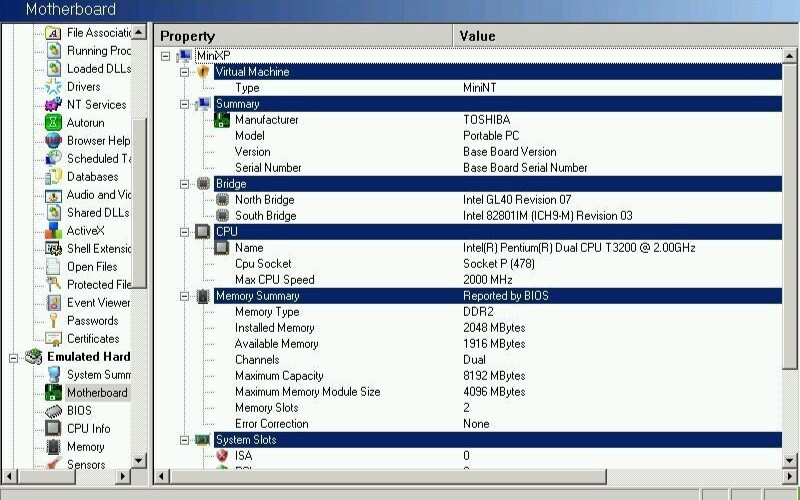This screenshot has height=500, width=800.
Task: Collapse the Memory Summary section
Action: click(x=184, y=296)
